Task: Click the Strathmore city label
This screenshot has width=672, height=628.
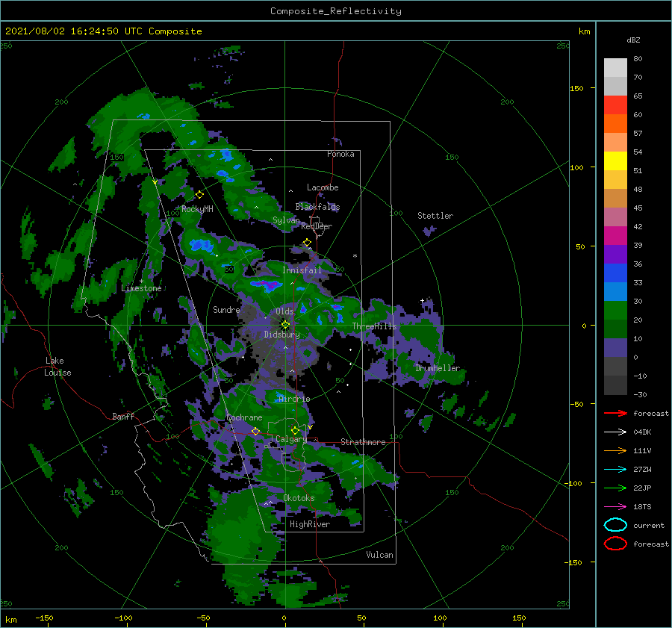Action: pyautogui.click(x=363, y=442)
